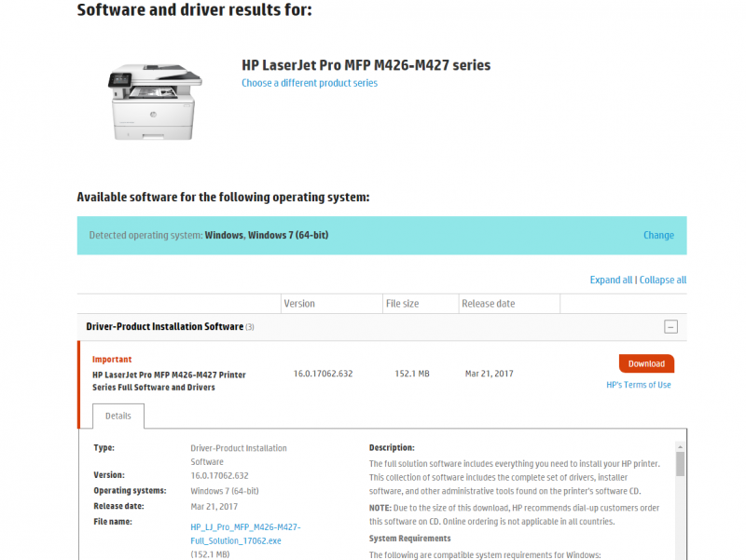The image size is (746, 560).
Task: Click the File size column header
Action: 403,303
